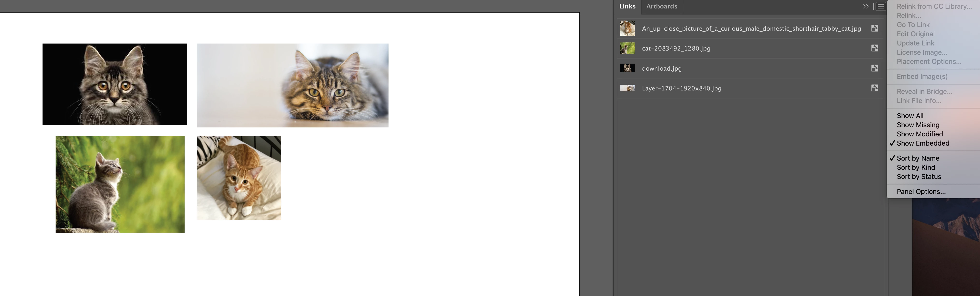Select thumbnail of download.jpg in Links list
Viewport: 980px width, 296px height.
click(627, 68)
